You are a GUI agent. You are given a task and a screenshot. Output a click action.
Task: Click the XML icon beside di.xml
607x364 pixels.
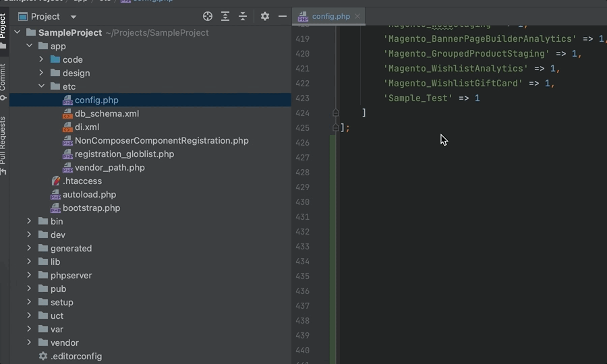coord(67,127)
